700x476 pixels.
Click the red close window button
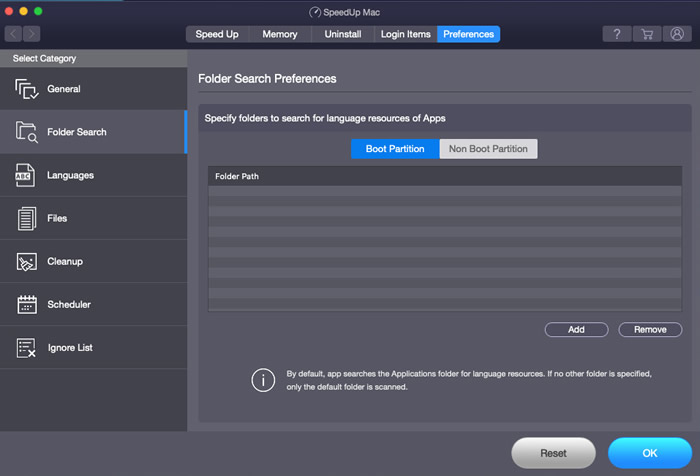tap(8, 11)
